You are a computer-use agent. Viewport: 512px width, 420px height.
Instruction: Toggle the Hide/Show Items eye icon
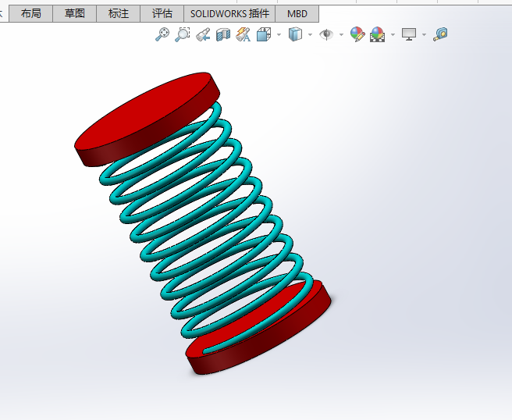[x=326, y=34]
